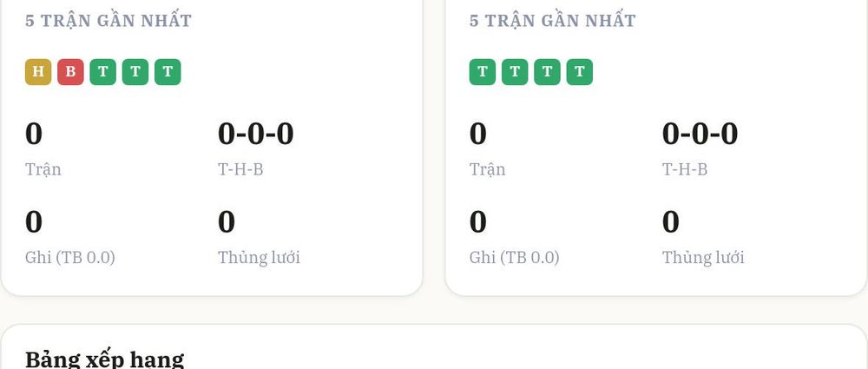Click left card 'Ghi (TB 0.0)' stat
Screen dimensions: 868x369
pyautogui.click(x=69, y=238)
